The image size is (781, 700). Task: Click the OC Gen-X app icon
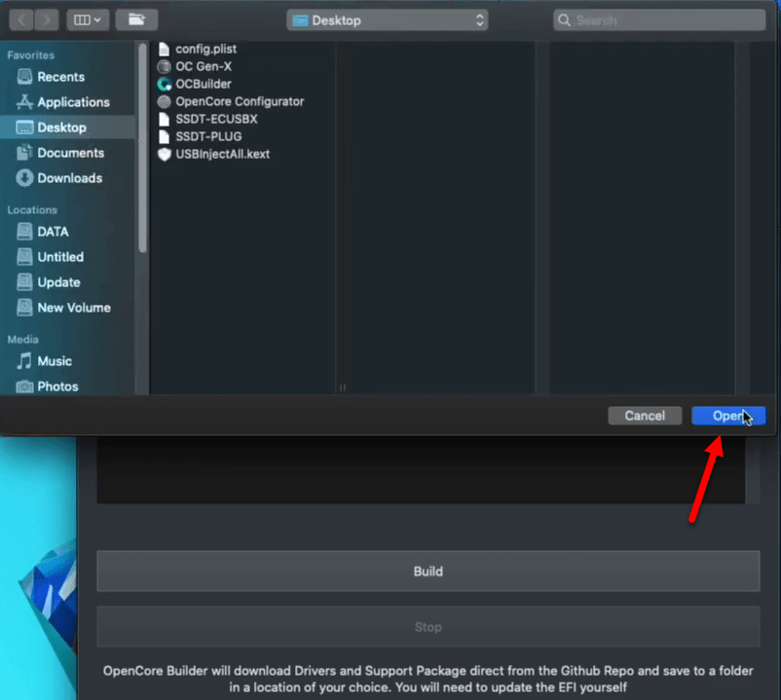(164, 66)
